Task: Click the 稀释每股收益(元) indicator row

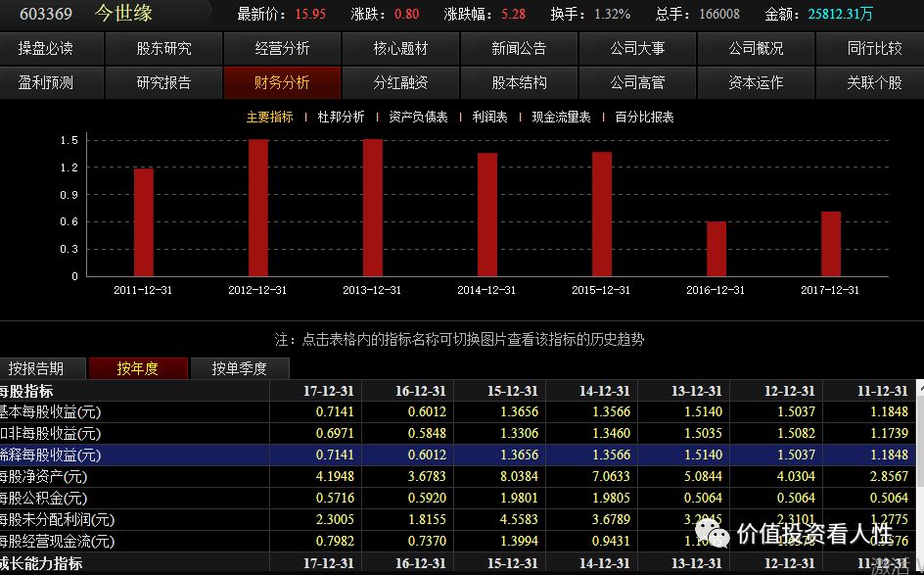Action: point(458,455)
